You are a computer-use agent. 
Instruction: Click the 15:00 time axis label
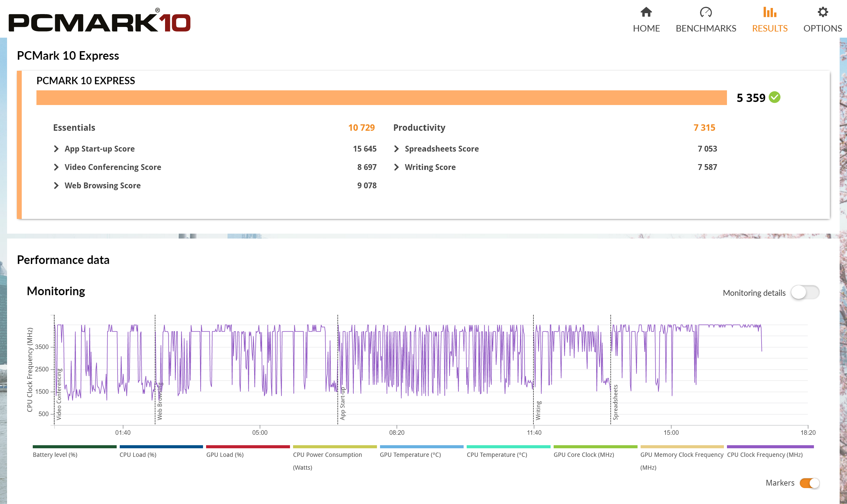671,433
